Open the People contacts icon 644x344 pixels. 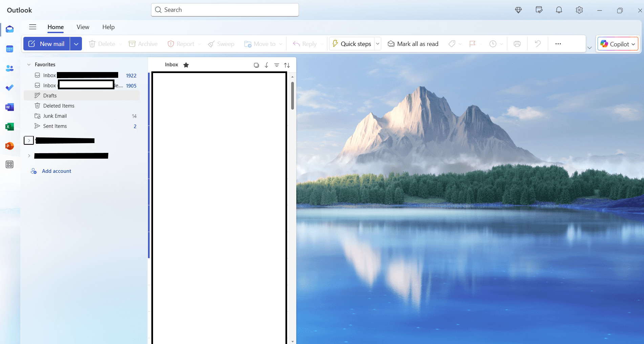(9, 68)
